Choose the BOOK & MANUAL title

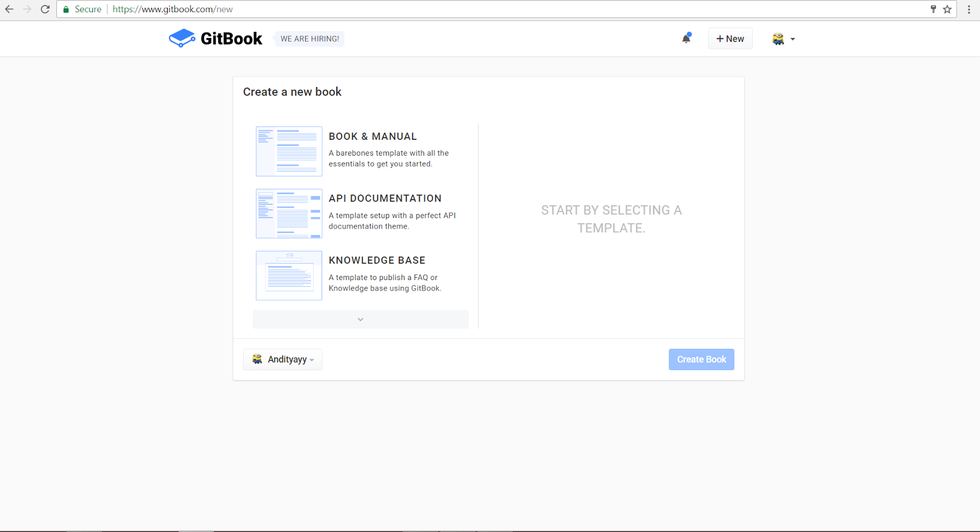(372, 137)
